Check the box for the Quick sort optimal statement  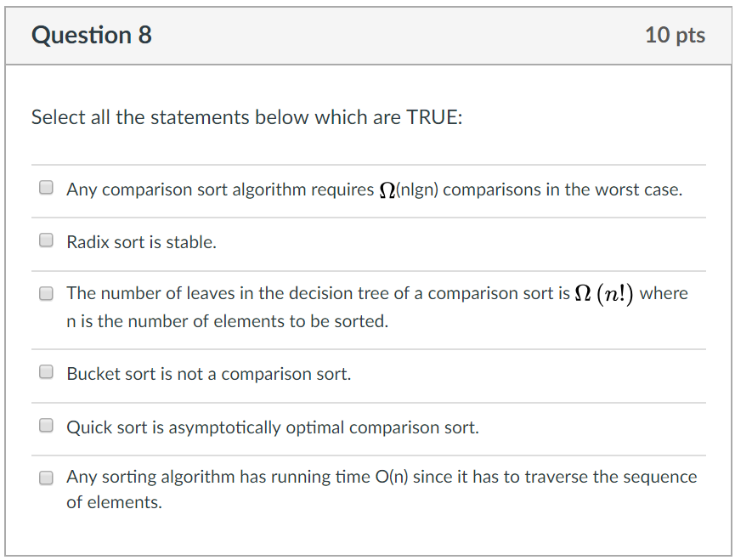tap(48, 427)
